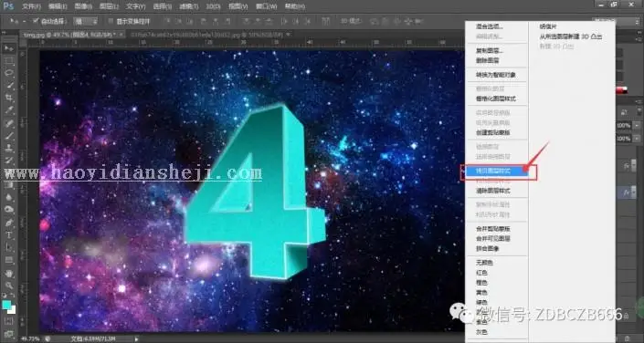Viewport: 644px width, 343px height.
Task: Open the 编辑(E) menu
Action: click(58, 6)
